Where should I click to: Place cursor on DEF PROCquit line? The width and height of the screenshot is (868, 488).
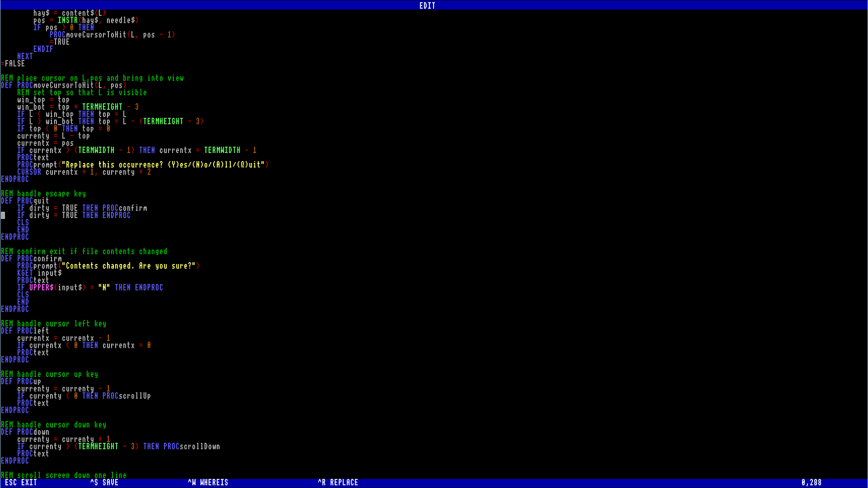tap(25, 201)
